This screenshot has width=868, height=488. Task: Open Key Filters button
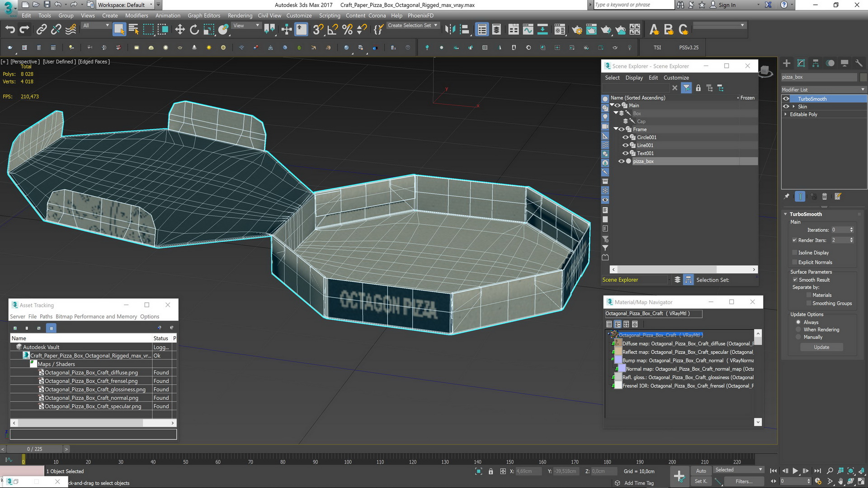(744, 481)
